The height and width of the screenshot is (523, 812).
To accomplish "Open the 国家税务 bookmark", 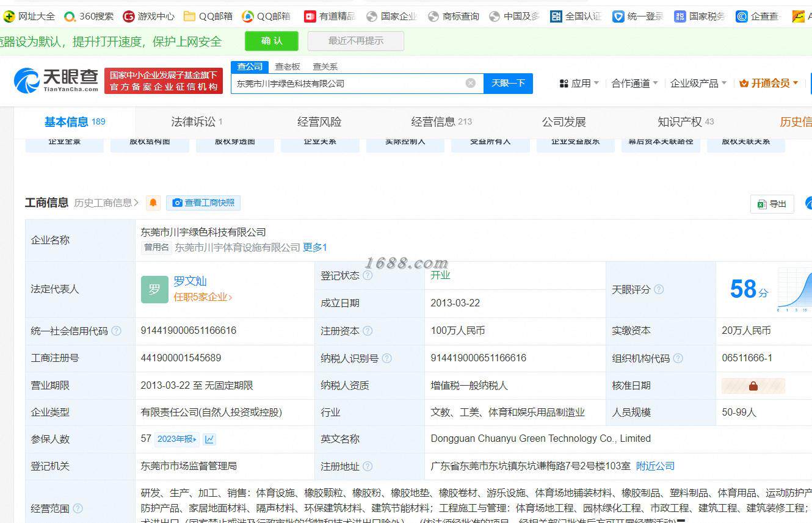I will pos(700,16).
